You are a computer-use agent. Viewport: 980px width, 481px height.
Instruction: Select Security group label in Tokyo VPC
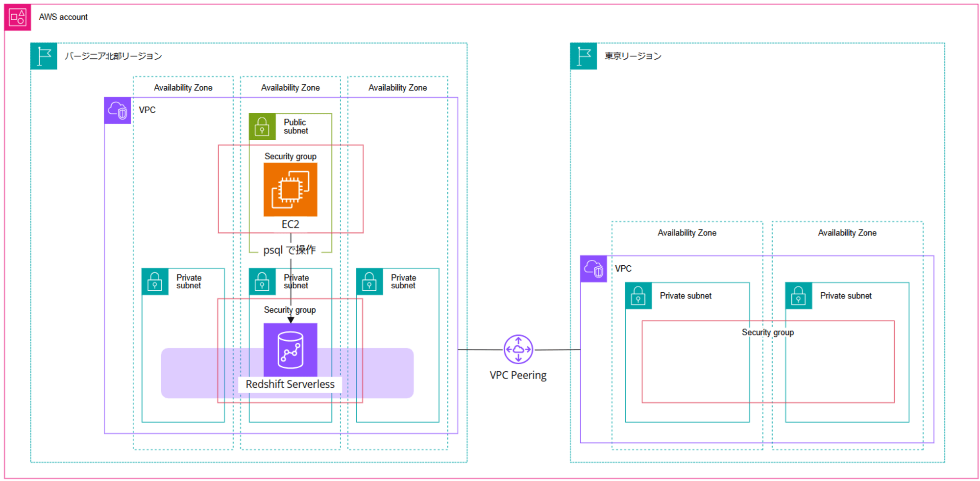point(768,332)
